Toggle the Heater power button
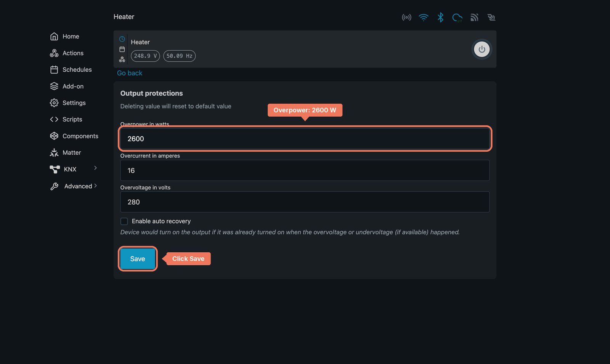 [482, 49]
